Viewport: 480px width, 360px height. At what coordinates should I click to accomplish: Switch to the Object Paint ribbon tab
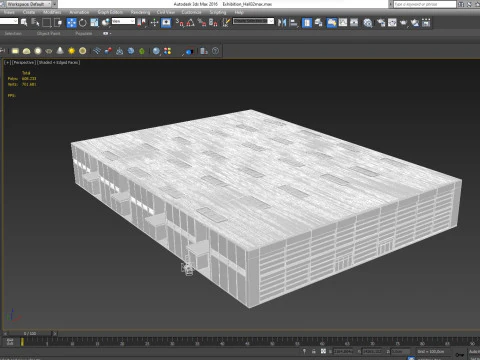point(49,33)
